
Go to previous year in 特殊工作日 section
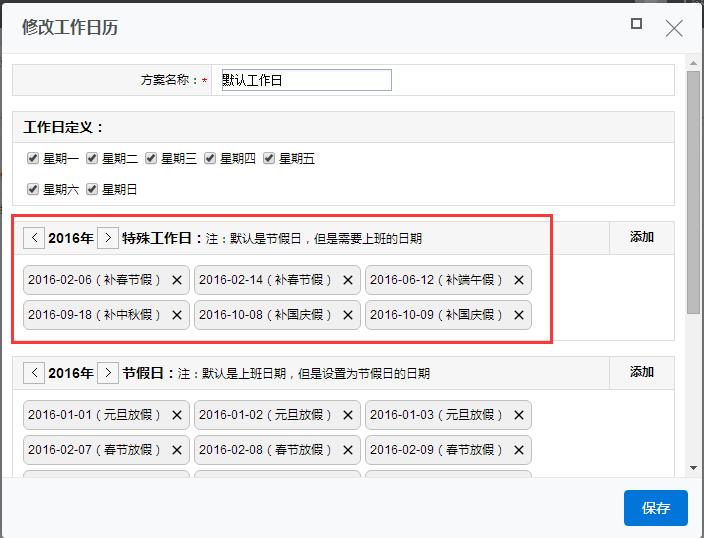tap(35, 238)
